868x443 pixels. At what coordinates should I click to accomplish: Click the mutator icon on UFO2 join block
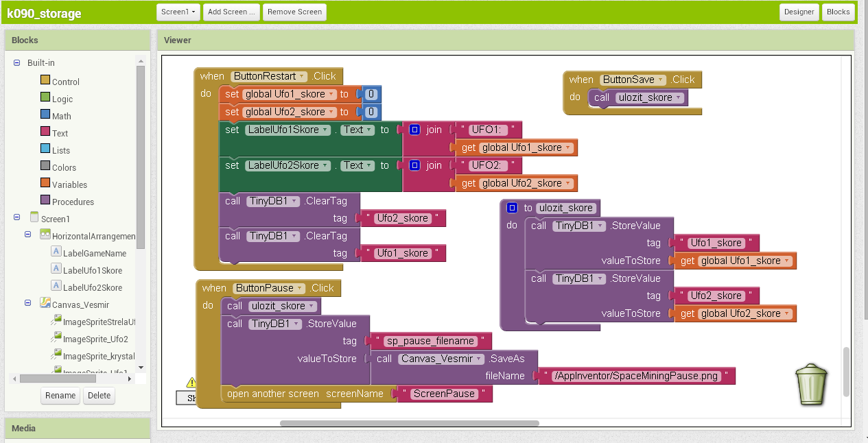414,165
